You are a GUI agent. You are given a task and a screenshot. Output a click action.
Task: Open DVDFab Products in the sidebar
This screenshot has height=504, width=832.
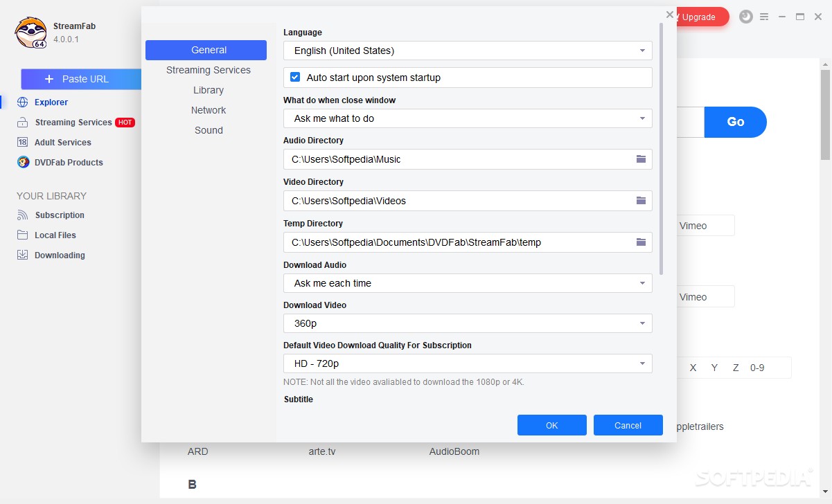[x=69, y=163]
